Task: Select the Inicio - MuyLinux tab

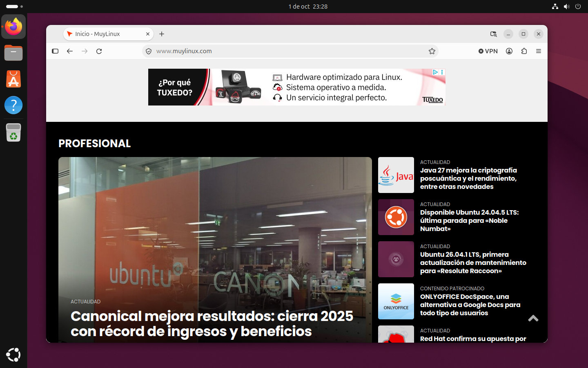Action: click(108, 34)
